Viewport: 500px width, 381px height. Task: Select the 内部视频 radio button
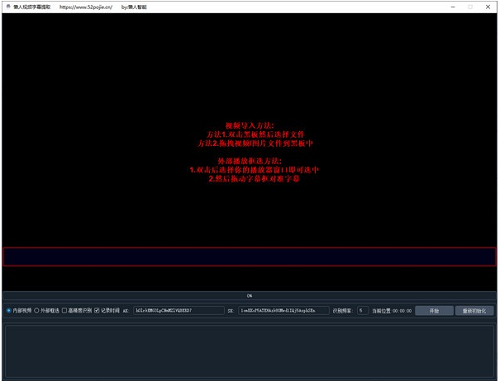click(x=9, y=311)
